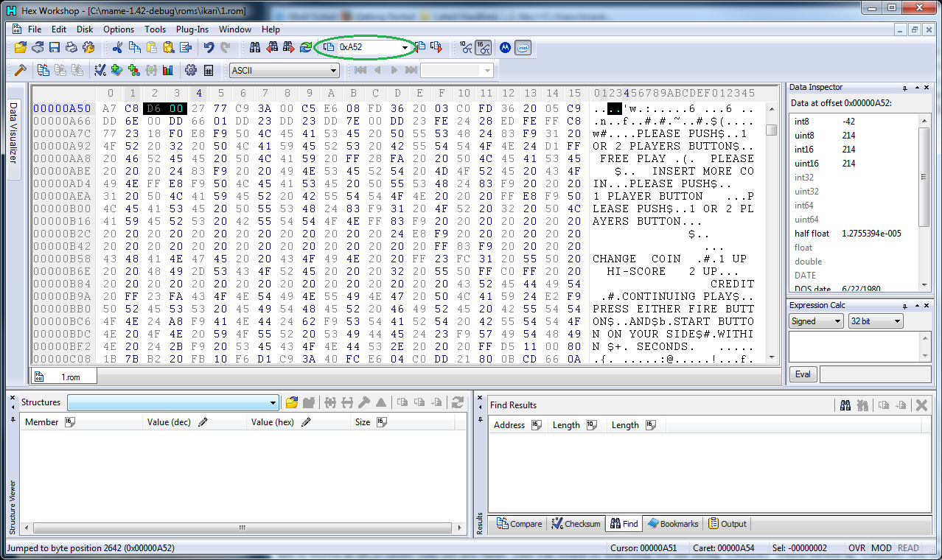Open the ASCII character set dropdown

(x=334, y=71)
